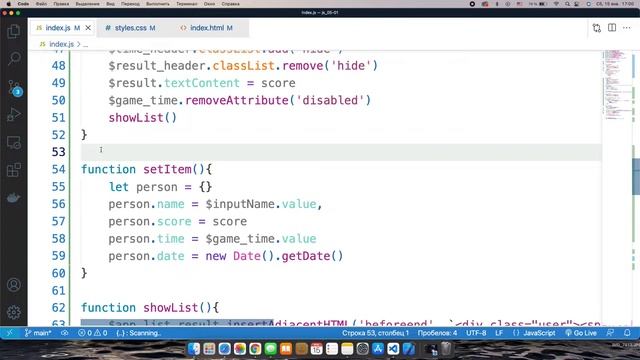Image resolution: width=640 pixels, height=360 pixels.
Task: Click line number 54 in the gutter
Action: point(58,169)
